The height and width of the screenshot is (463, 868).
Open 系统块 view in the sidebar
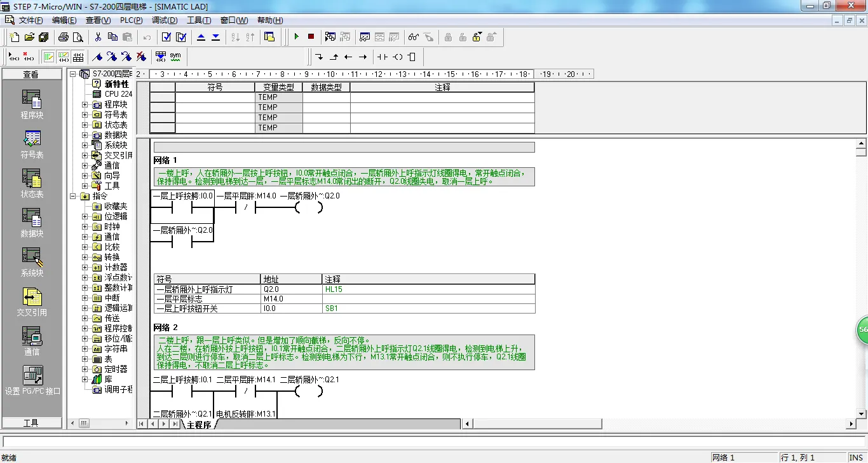click(32, 263)
